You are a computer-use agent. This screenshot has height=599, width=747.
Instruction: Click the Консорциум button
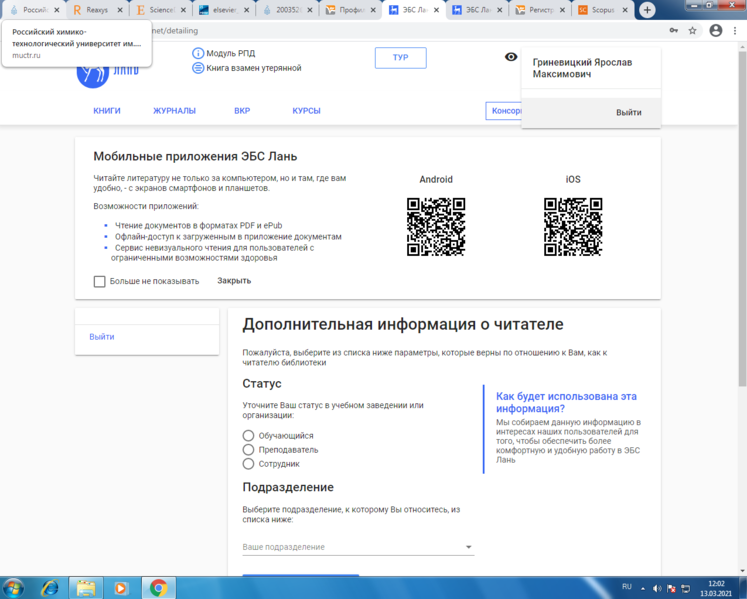[504, 111]
